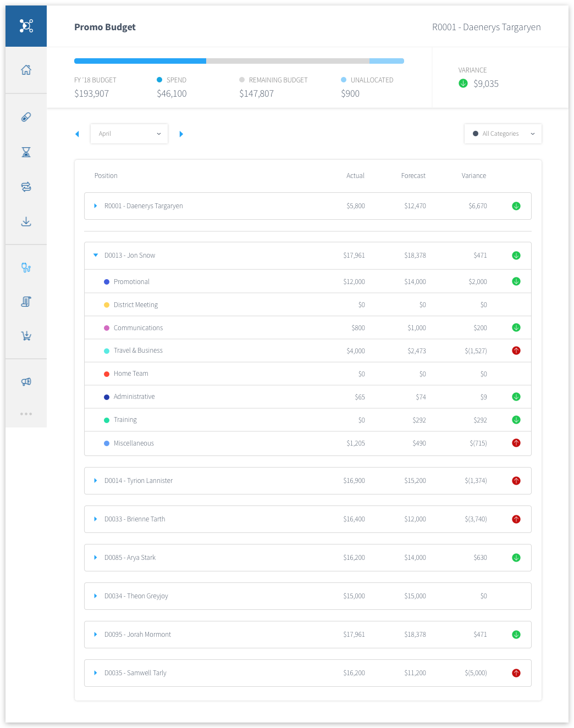Expand the D0095 - Jorah Mormont row
574x728 pixels.
96,635
